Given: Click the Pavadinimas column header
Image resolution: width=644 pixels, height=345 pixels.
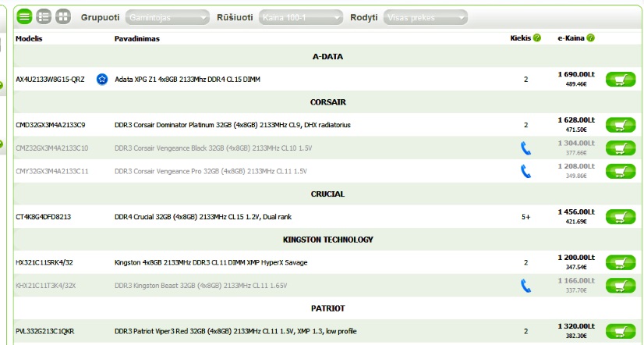Looking at the screenshot, I should coord(136,39).
